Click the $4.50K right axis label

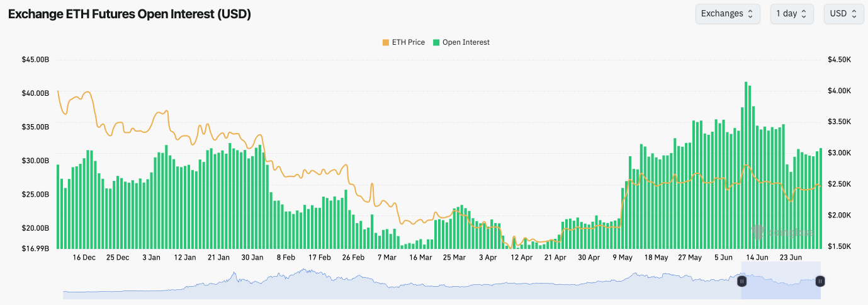pyautogui.click(x=840, y=60)
